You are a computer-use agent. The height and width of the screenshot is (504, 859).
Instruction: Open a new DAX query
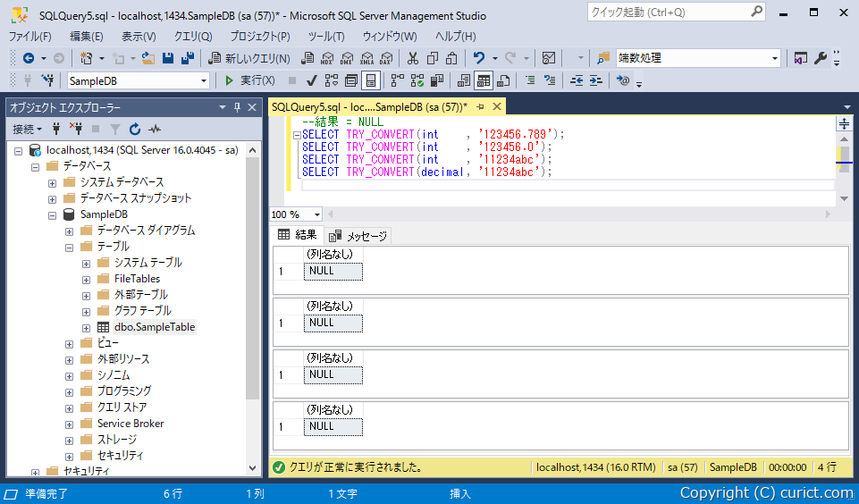coord(386,58)
